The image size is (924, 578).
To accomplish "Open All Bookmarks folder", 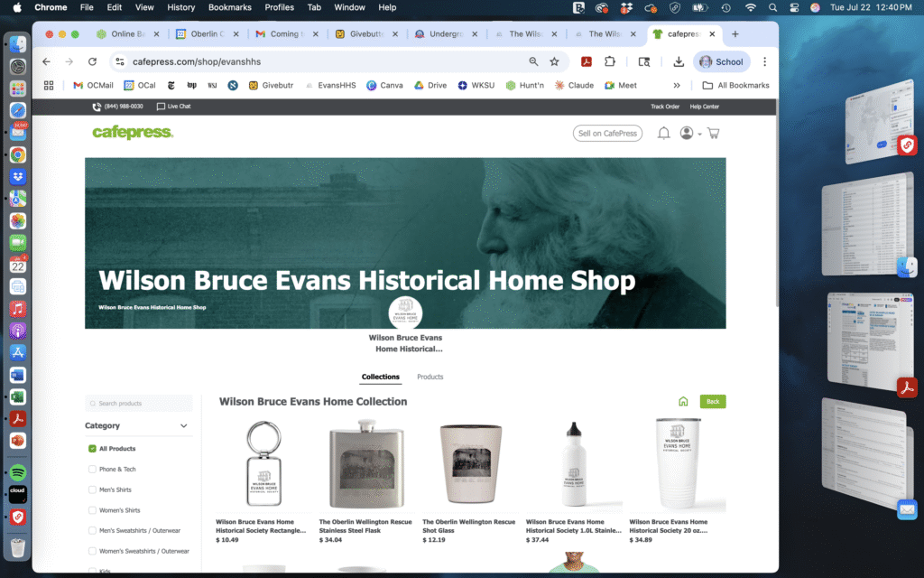I will (x=736, y=86).
